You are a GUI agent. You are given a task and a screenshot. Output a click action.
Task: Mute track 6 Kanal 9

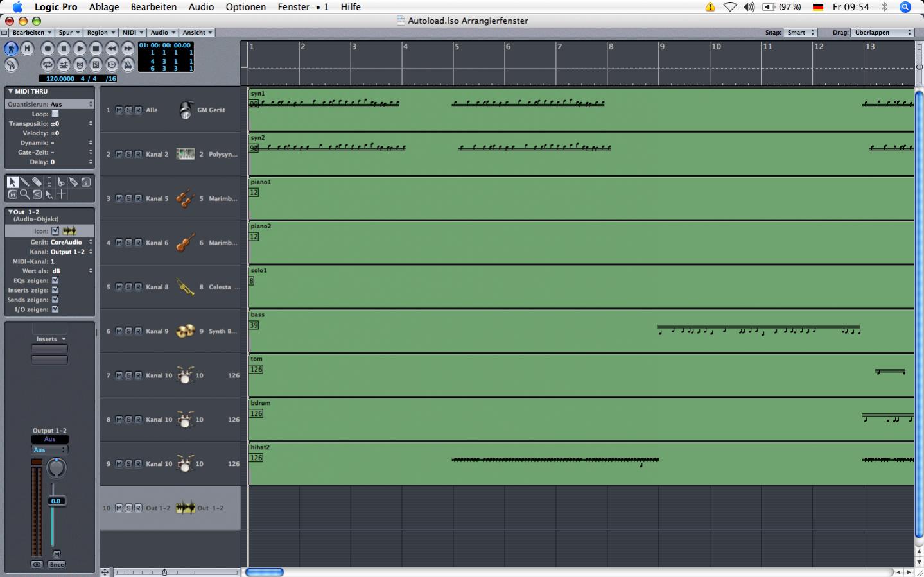[x=119, y=332]
